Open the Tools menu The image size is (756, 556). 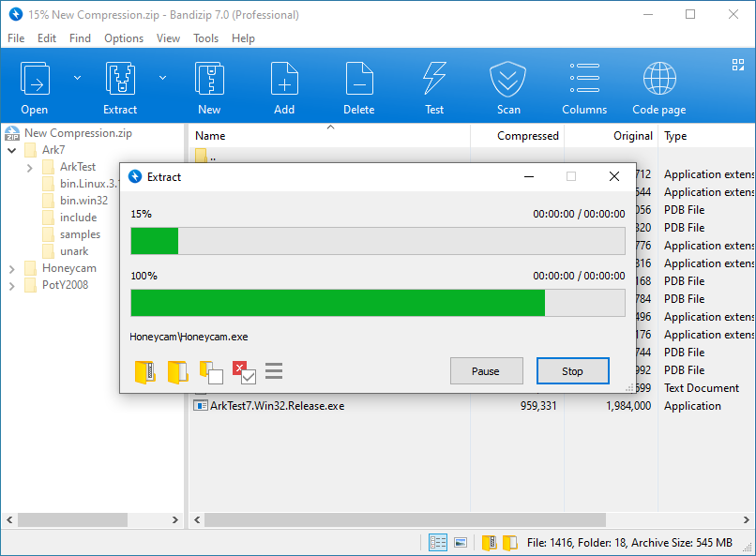(x=205, y=38)
